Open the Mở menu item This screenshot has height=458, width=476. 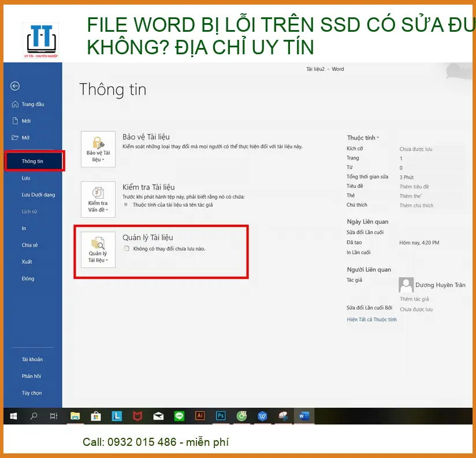[25, 138]
